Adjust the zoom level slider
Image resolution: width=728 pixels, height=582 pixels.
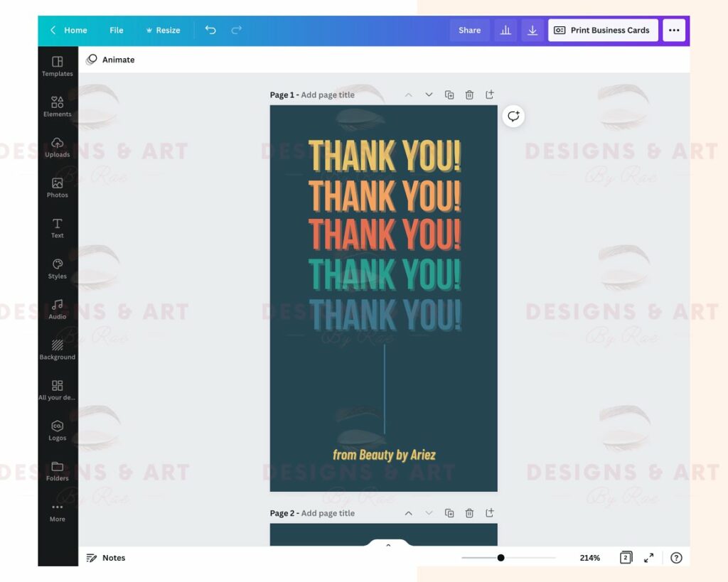pyautogui.click(x=500, y=558)
